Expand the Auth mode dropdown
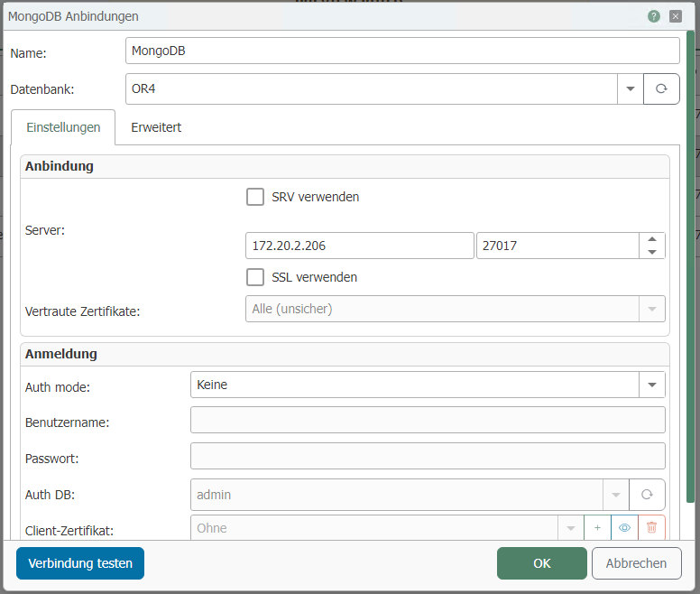The image size is (700, 594). click(652, 385)
